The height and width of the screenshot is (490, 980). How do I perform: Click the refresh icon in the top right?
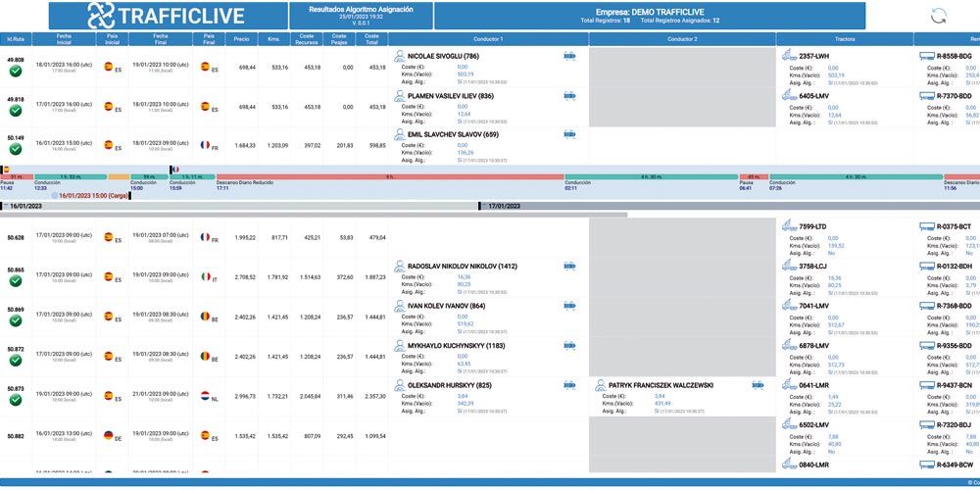click(x=938, y=16)
